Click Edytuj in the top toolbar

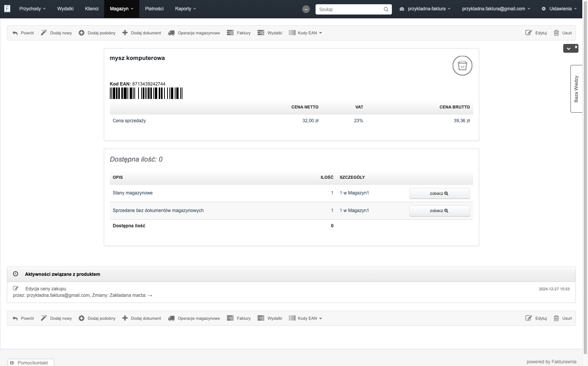tap(536, 33)
